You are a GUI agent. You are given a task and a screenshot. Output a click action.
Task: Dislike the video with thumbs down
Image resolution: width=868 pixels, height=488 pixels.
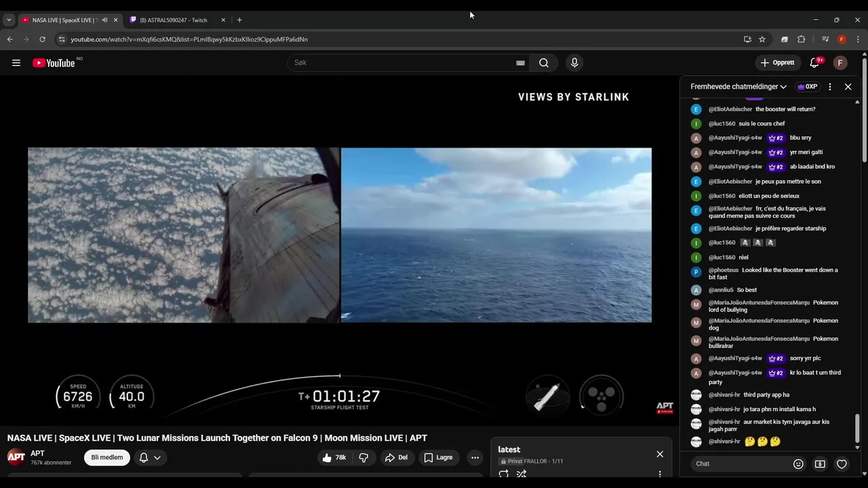click(x=363, y=457)
